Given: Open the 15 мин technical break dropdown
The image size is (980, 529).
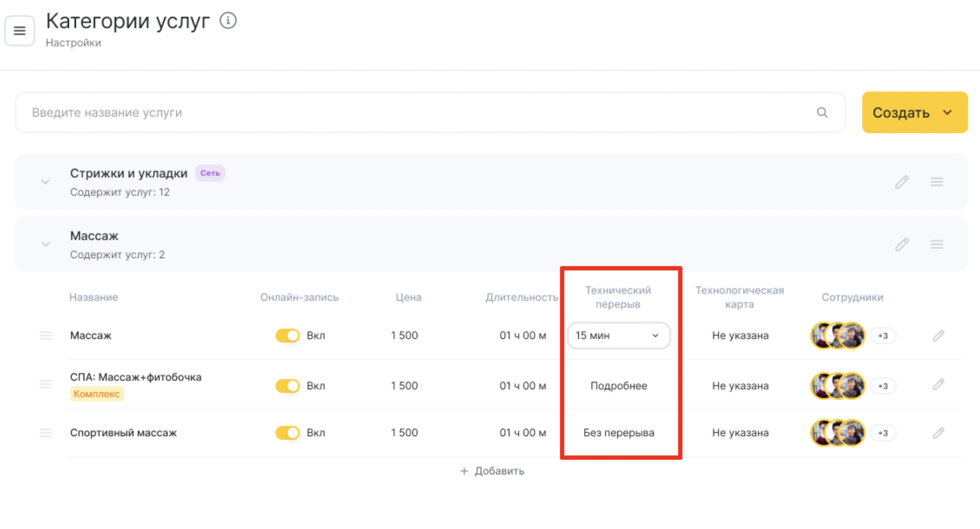Looking at the screenshot, I should pos(618,335).
